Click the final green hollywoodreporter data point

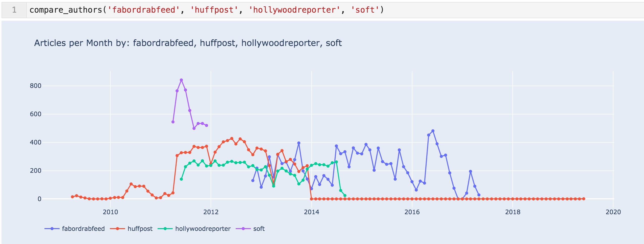[345, 196]
